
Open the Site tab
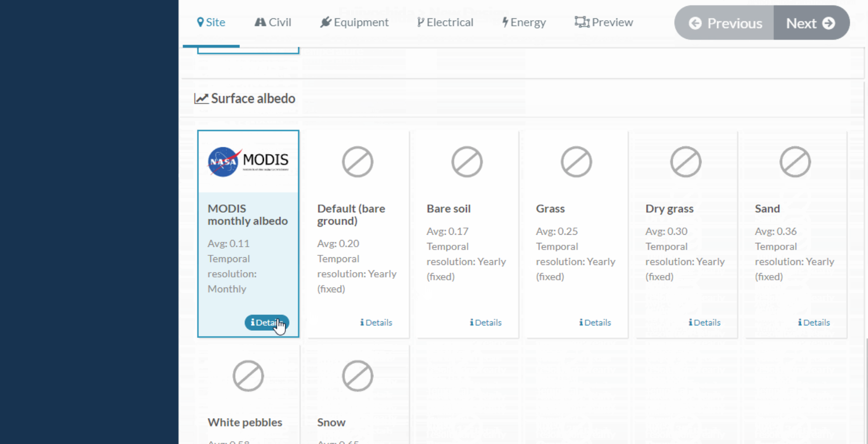pos(211,22)
